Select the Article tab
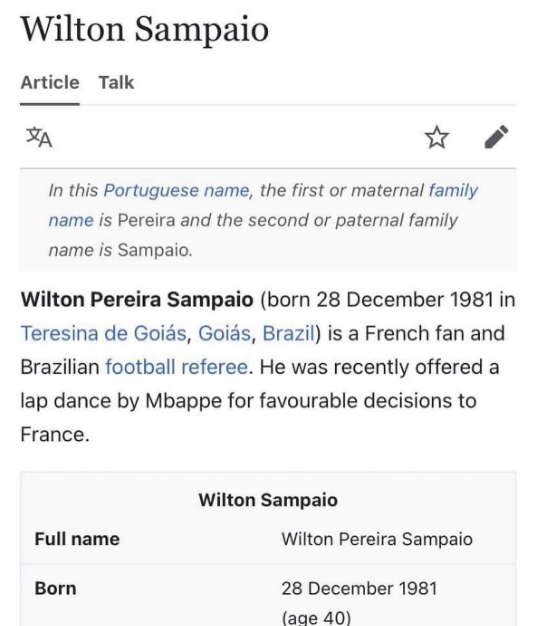This screenshot has height=626, width=547. (50, 83)
